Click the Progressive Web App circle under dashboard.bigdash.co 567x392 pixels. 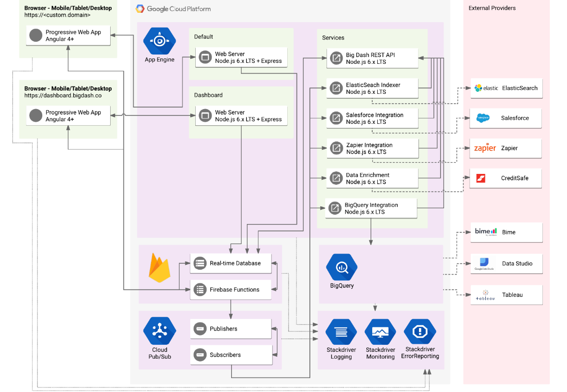(x=36, y=115)
